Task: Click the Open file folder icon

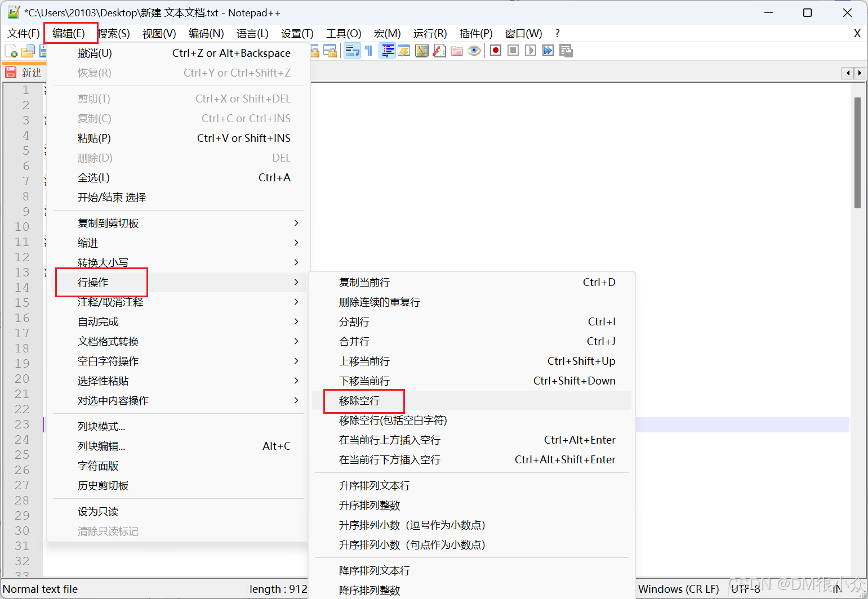Action: [28, 51]
